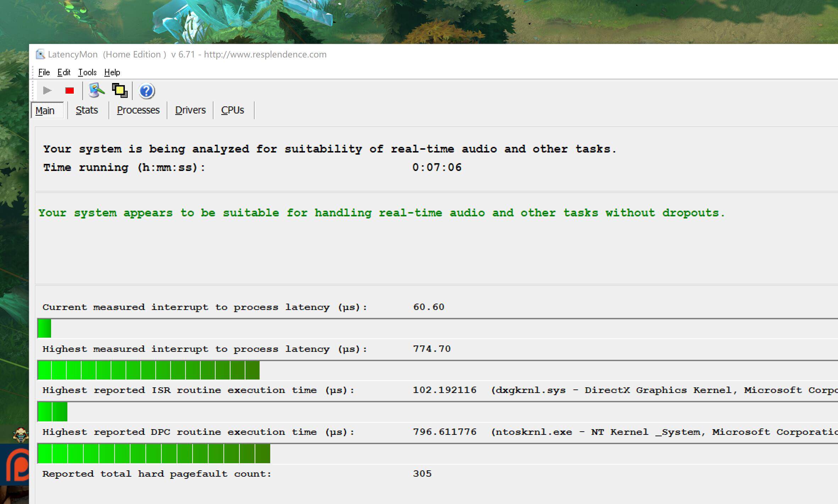Image resolution: width=838 pixels, height=504 pixels.
Task: Click the ISR routine execution time green bar
Action: point(51,409)
